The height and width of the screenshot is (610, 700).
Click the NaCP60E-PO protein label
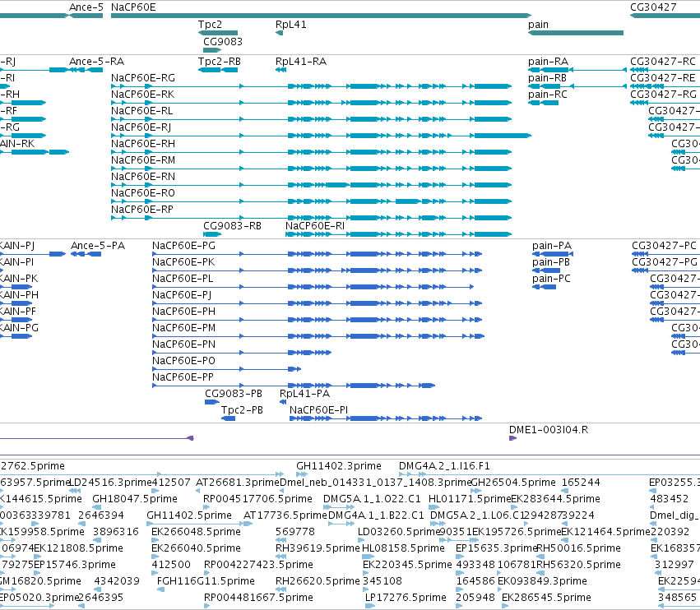(184, 361)
